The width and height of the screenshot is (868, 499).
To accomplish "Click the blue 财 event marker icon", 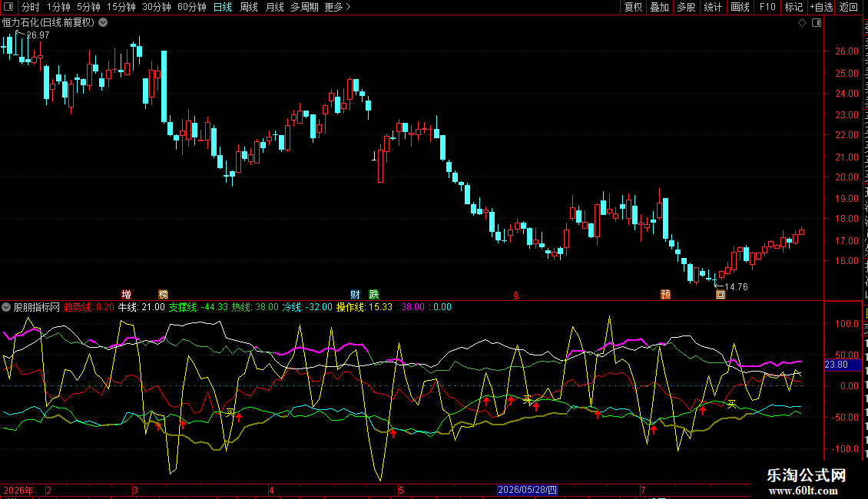I will pos(356,294).
